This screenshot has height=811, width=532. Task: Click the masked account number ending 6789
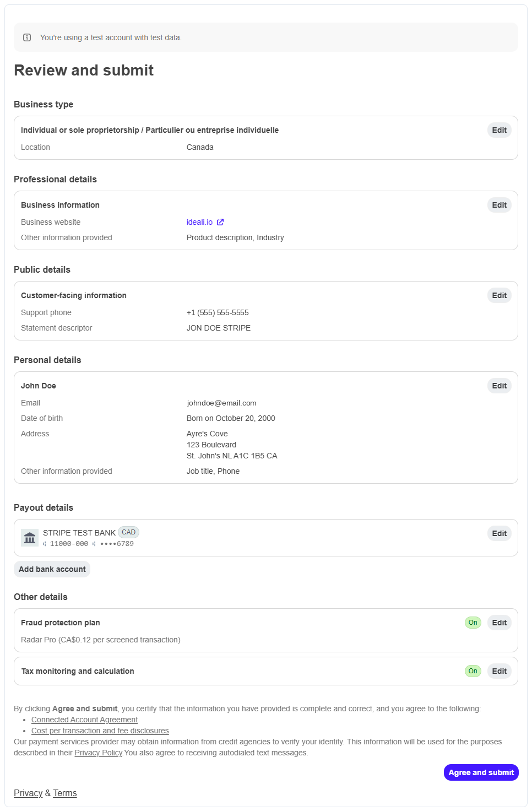tap(117, 544)
